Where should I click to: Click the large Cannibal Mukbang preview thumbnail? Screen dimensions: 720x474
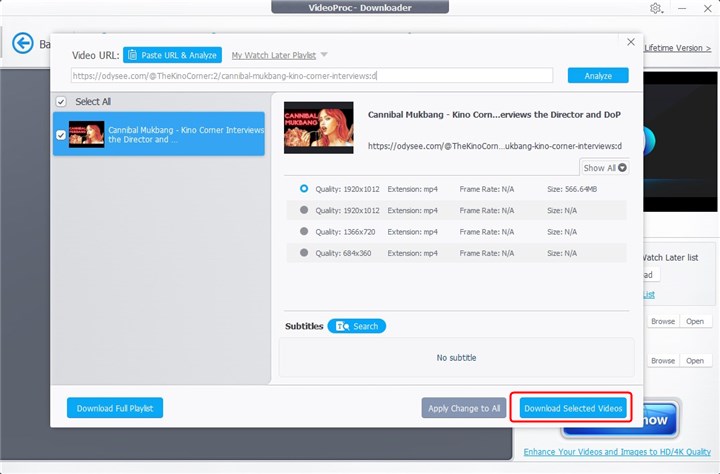pos(319,127)
